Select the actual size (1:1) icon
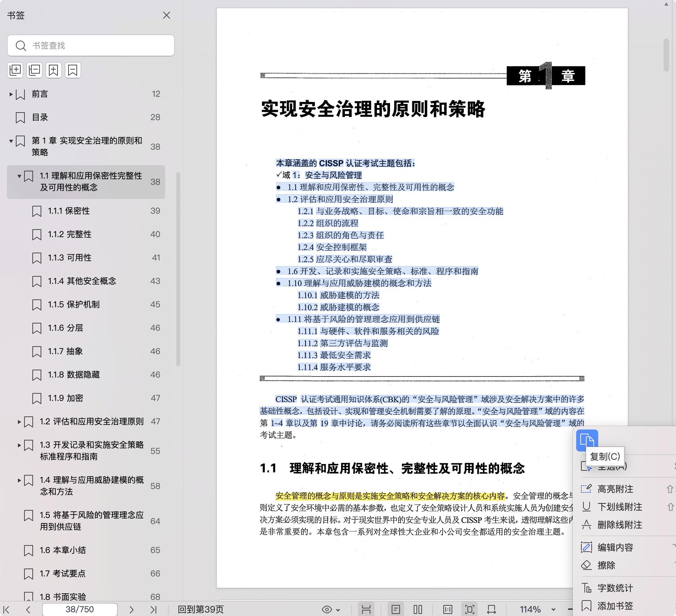Screen dimensions: 676x616 448,609
